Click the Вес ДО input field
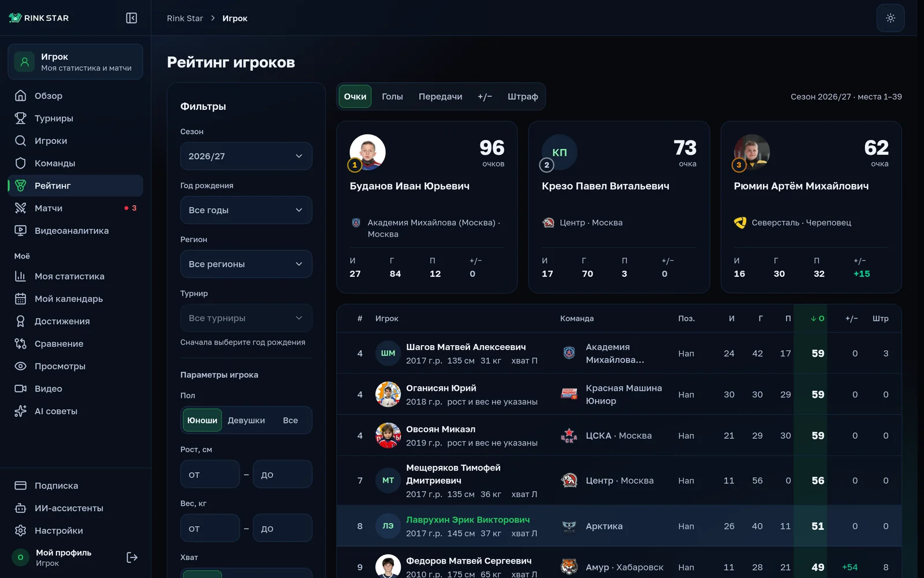 click(x=282, y=528)
